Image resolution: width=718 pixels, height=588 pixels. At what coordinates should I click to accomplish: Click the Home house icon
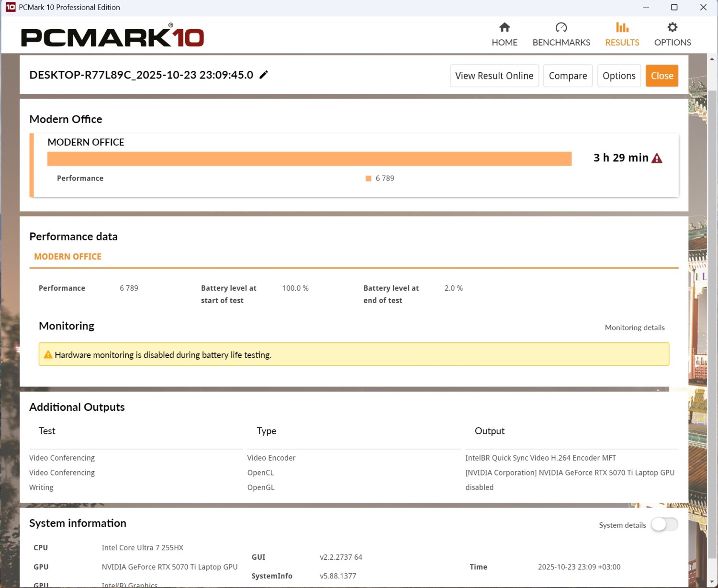pyautogui.click(x=504, y=27)
